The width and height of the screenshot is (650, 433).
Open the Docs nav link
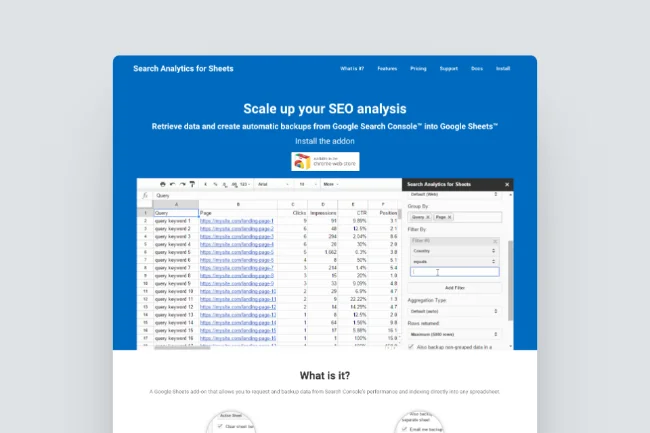(x=477, y=69)
